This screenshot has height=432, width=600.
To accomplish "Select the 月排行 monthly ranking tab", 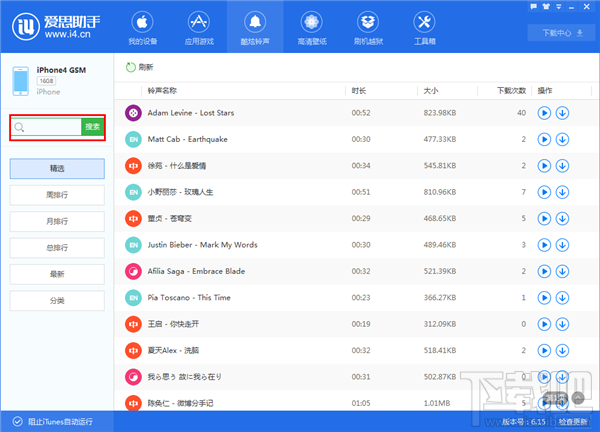I will click(x=57, y=220).
